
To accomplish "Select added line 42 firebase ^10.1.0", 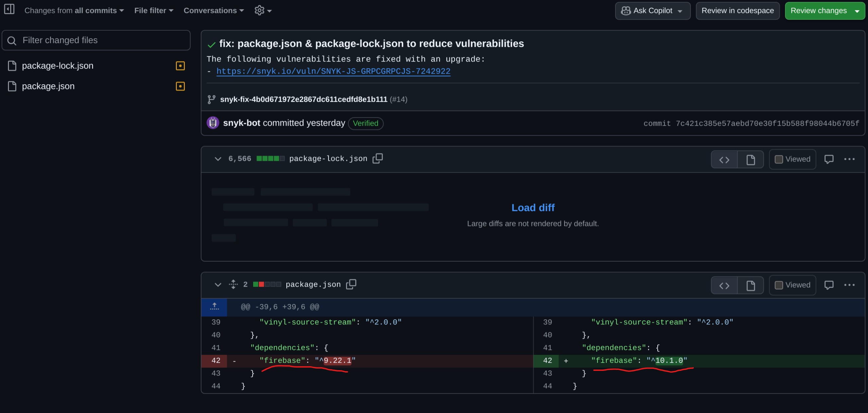I will (699, 361).
